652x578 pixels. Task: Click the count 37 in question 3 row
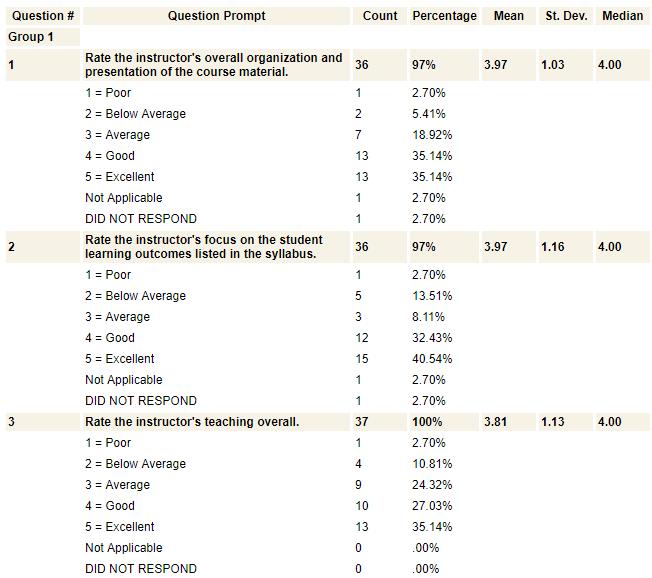coord(361,422)
